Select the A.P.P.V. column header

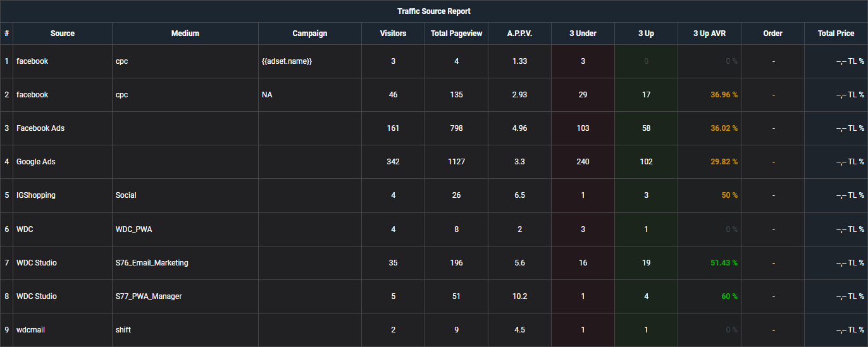point(519,33)
